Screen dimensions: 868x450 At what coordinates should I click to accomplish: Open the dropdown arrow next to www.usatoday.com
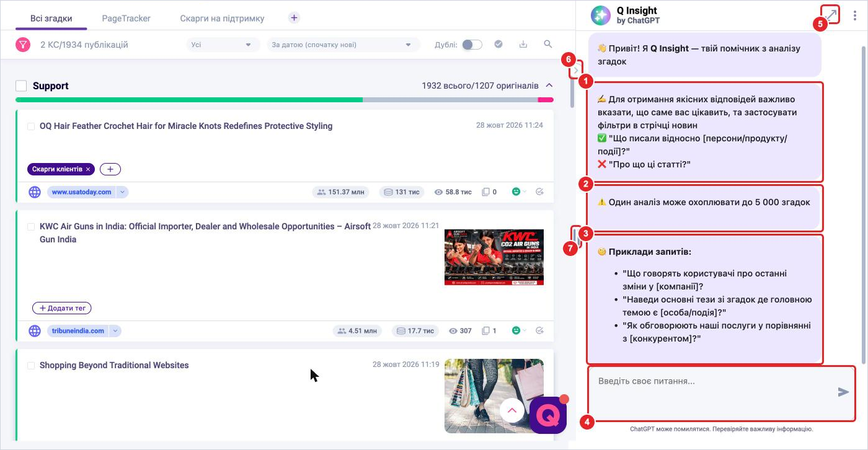point(122,192)
